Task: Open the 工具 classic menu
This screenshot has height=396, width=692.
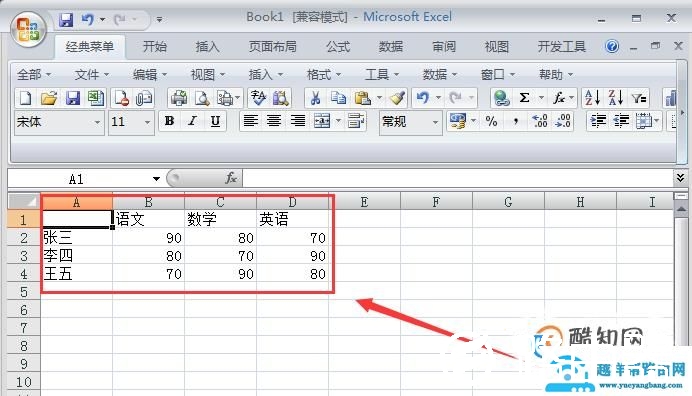Action: 381,75
